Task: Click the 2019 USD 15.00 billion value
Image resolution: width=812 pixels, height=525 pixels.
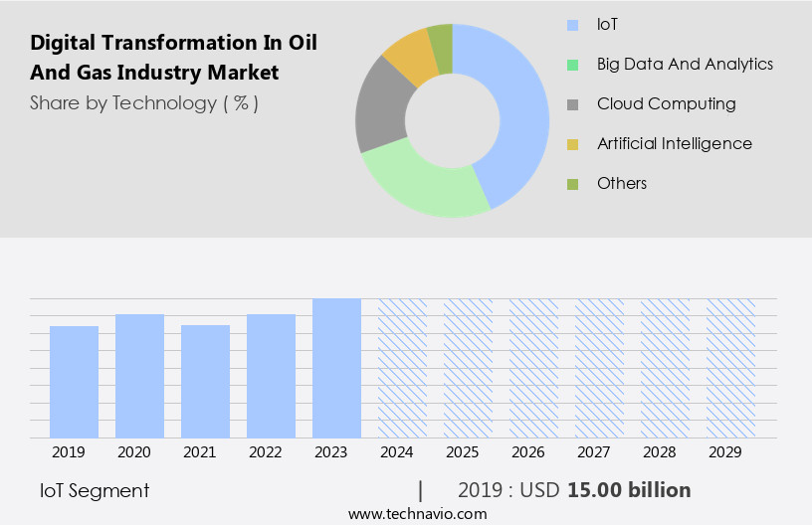Action: [574, 490]
